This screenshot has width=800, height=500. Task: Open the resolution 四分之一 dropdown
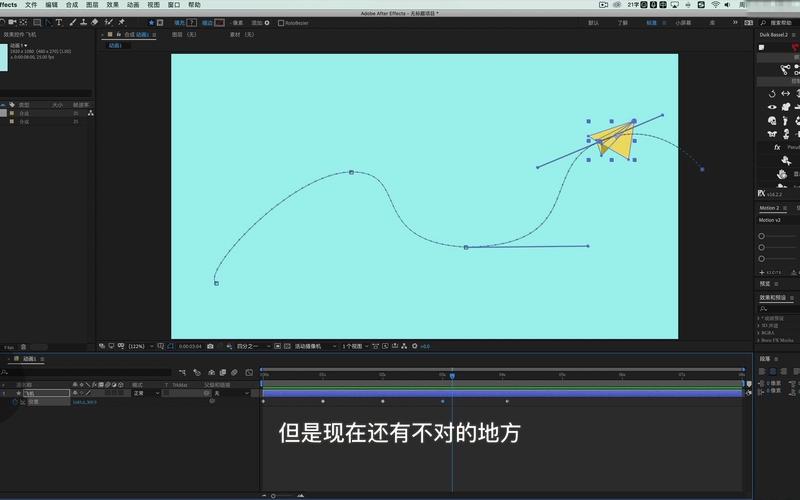(254, 346)
